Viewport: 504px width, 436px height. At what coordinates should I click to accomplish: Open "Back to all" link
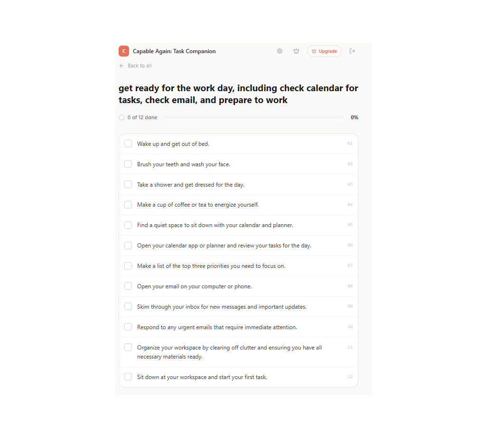140,66
